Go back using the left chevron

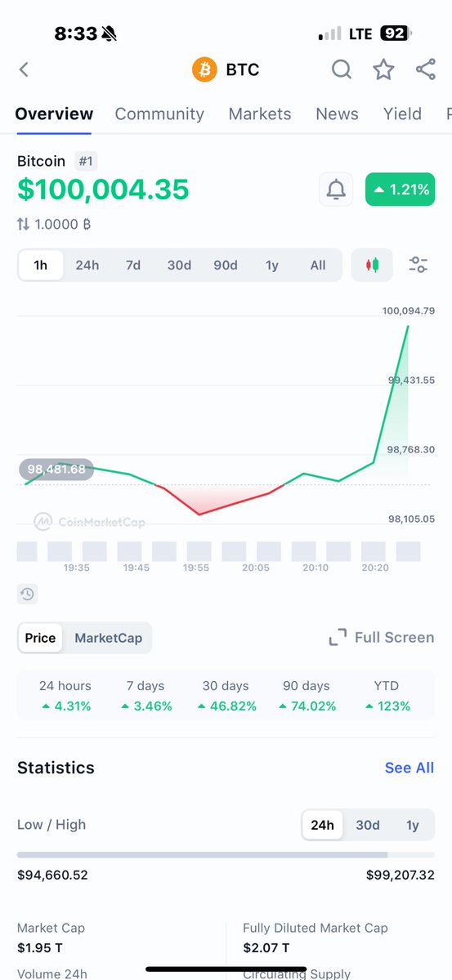pos(24,70)
